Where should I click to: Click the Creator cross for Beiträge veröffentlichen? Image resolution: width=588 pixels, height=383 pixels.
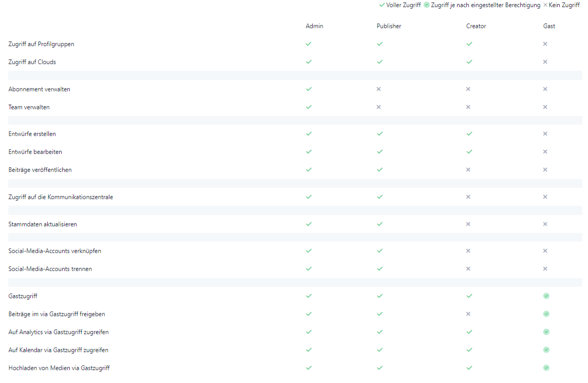pyautogui.click(x=468, y=169)
